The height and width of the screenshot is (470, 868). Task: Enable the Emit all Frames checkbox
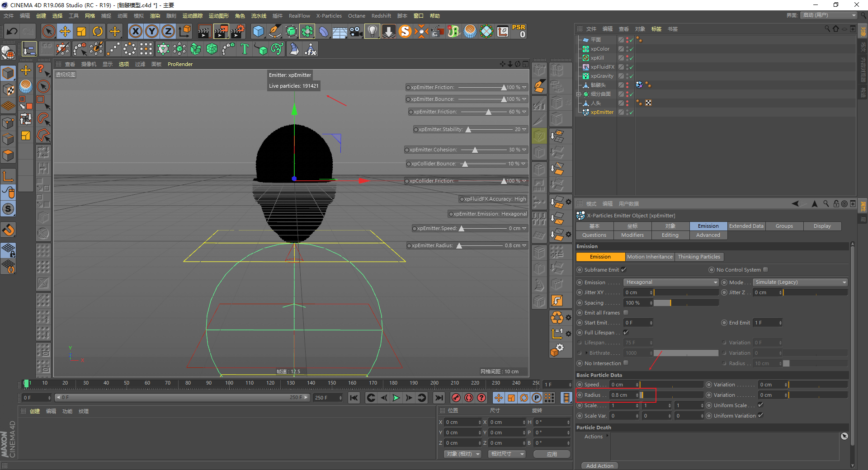[x=626, y=313]
